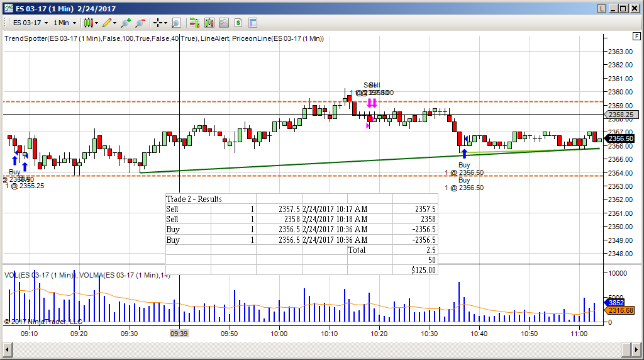644x360 pixels.
Task: Maximize the ES 03-17 chart window
Action: tap(623, 8)
